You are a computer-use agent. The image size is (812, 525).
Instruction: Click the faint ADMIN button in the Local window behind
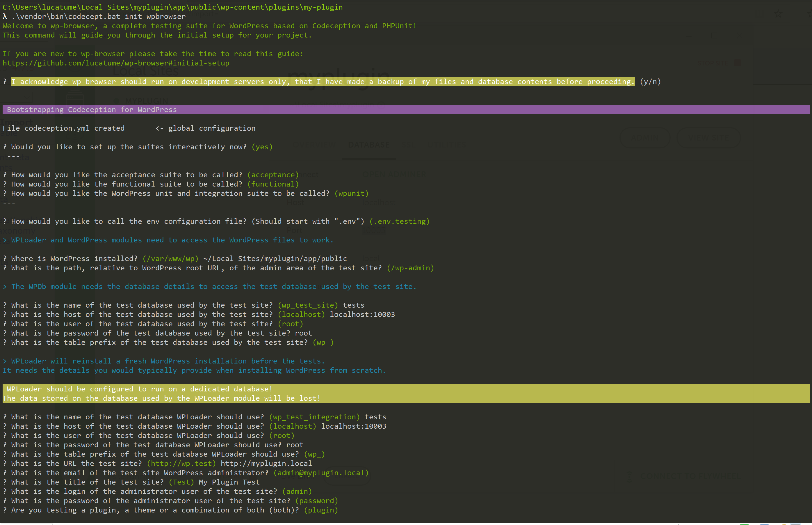645,138
